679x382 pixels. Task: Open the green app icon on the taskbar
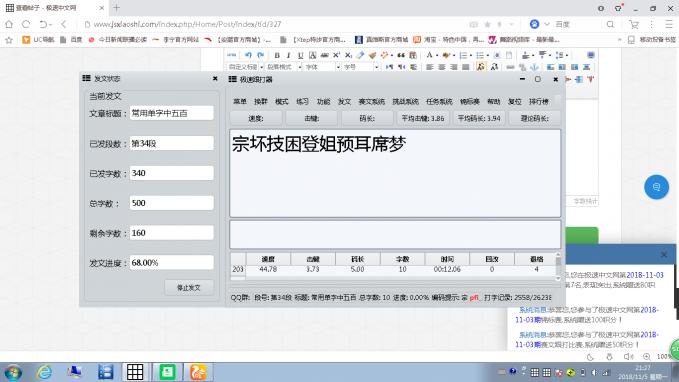167,372
